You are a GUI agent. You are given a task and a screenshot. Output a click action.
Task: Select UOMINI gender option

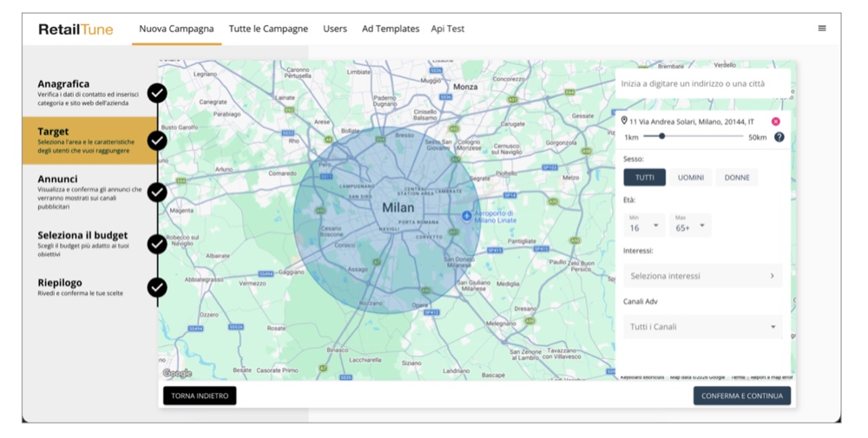coord(691,178)
